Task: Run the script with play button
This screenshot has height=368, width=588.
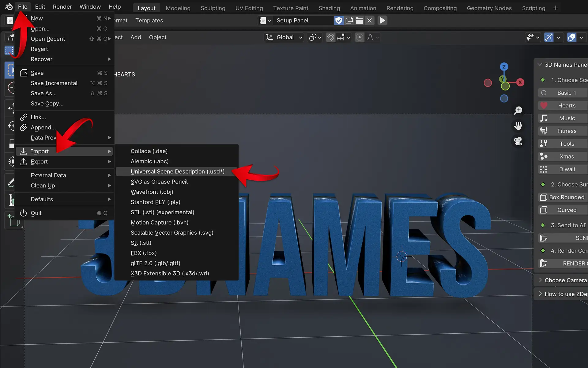Action: click(382, 21)
